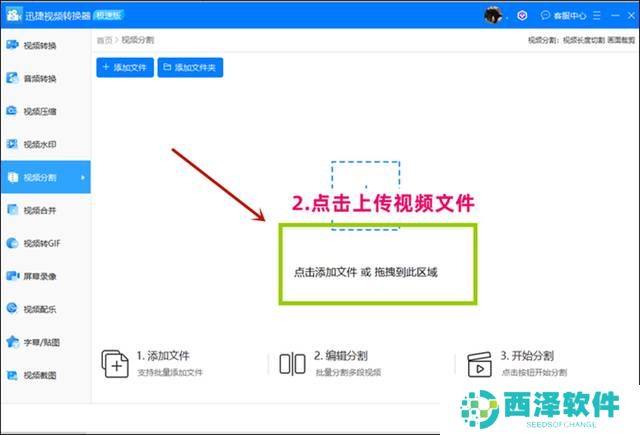
Task: Minimize the 迅捷视频转换器 window
Action: click(x=616, y=16)
